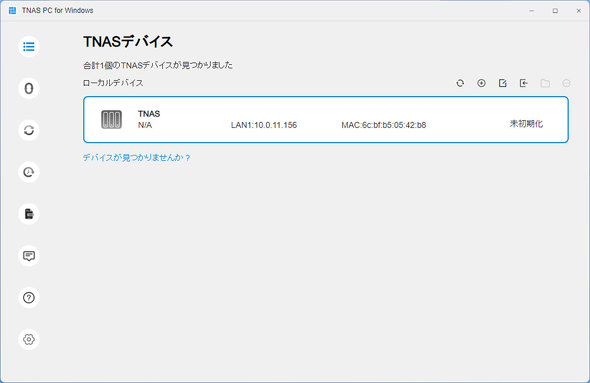
Task: Click the edit pencil toolbar icon
Action: (x=502, y=83)
